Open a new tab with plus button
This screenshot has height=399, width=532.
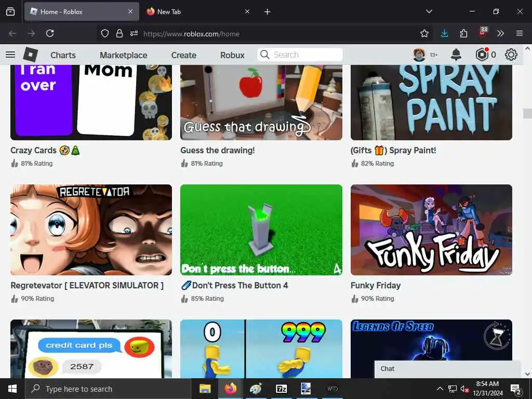point(268,12)
